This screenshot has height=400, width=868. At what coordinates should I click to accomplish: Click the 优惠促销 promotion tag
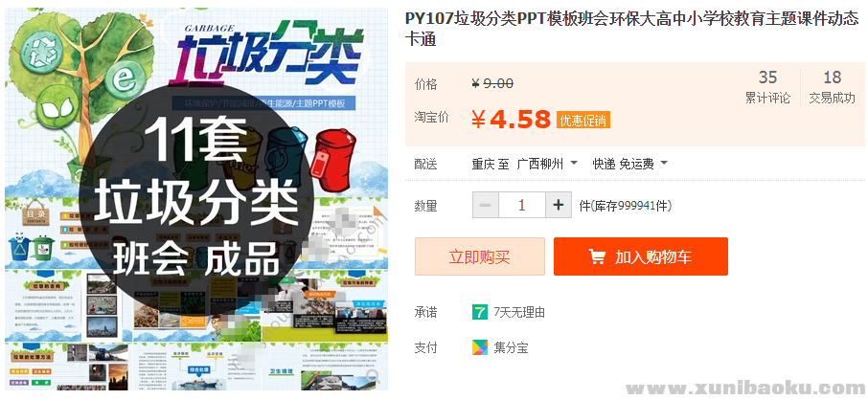click(582, 120)
